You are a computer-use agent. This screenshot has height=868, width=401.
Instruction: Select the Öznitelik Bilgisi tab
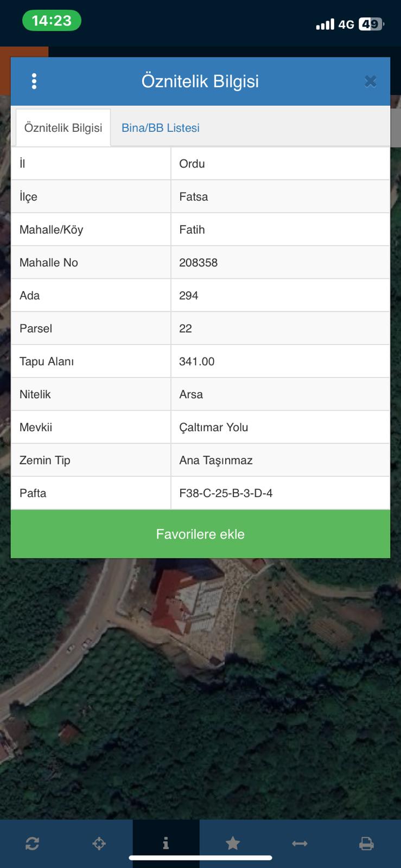point(63,128)
